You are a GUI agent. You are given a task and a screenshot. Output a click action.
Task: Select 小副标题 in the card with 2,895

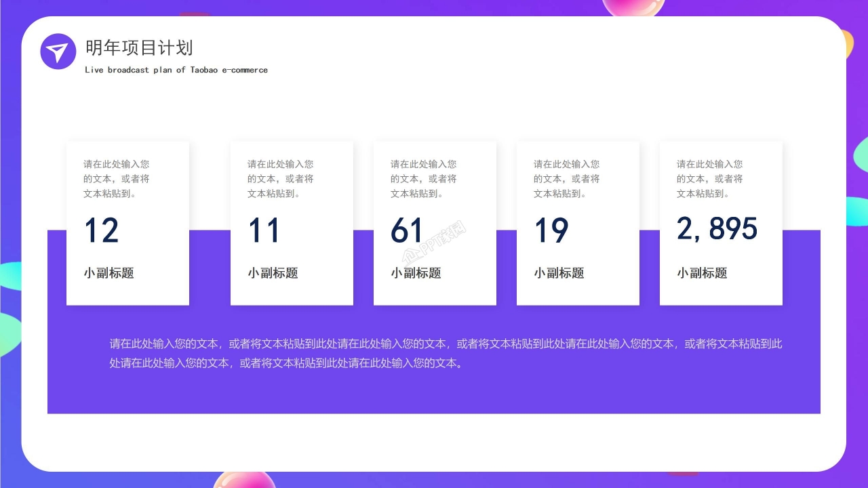click(702, 273)
